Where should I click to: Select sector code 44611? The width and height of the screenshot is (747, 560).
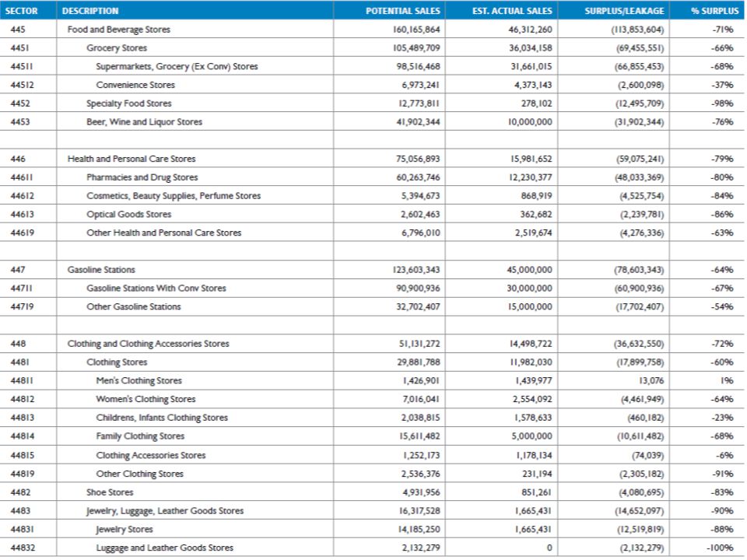(x=23, y=177)
